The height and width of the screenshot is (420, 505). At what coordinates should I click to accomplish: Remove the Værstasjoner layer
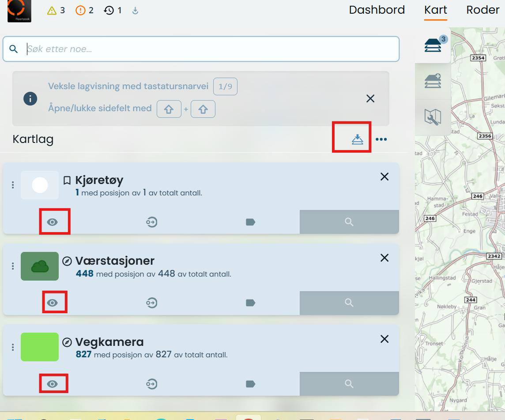[384, 258]
